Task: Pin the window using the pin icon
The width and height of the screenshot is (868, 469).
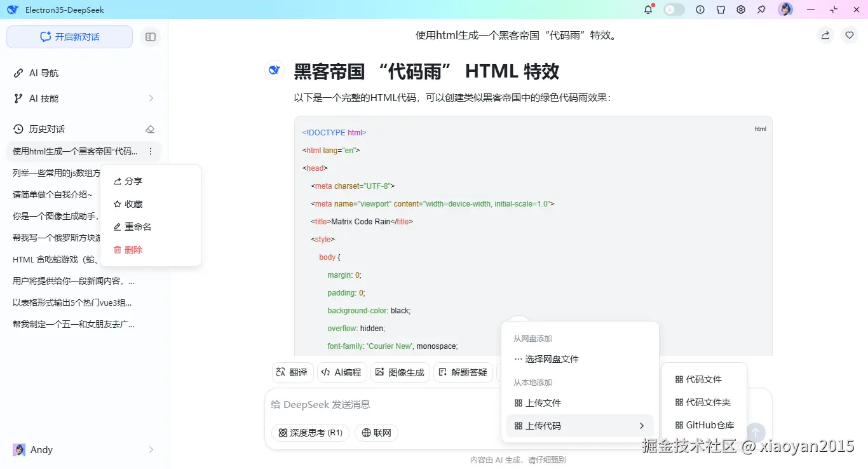Action: pos(761,10)
